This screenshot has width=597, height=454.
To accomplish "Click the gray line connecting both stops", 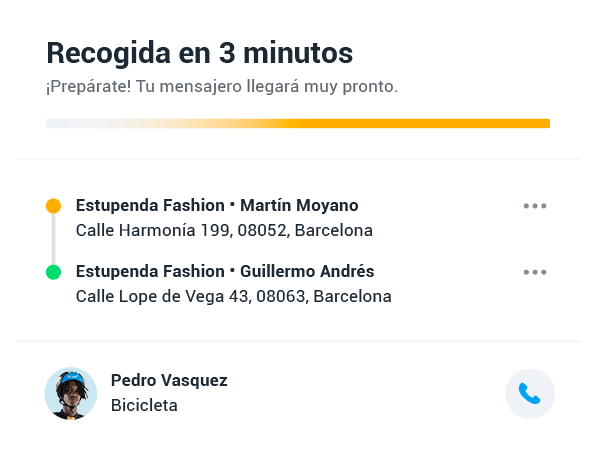I will [53, 239].
